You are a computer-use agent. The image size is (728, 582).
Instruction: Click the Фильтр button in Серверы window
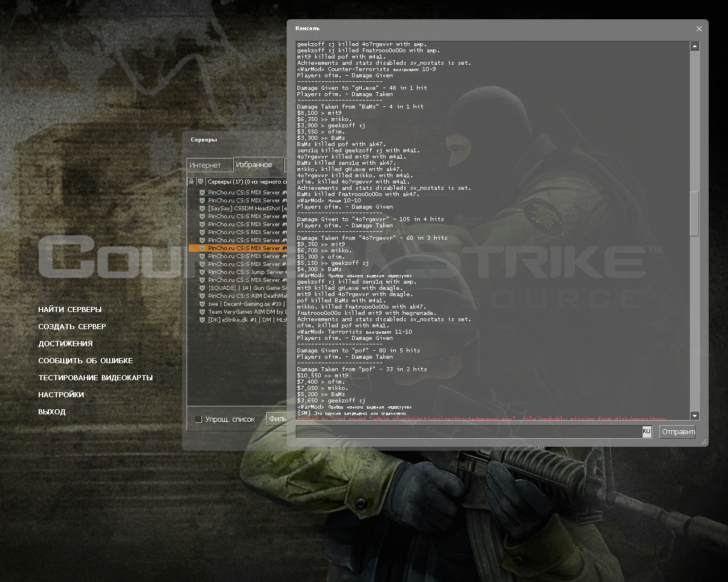278,419
